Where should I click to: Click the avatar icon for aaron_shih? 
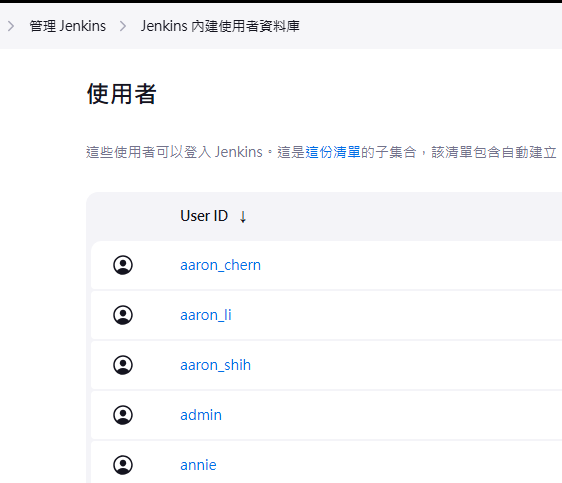123,365
